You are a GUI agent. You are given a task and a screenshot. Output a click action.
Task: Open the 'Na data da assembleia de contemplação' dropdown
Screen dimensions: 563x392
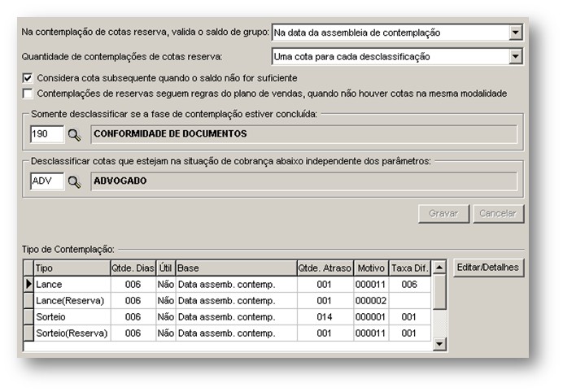coord(515,33)
